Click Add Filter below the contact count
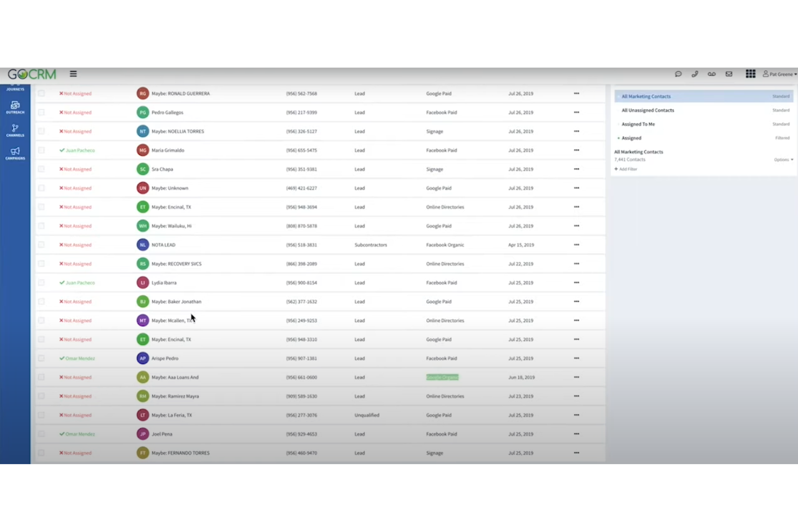The image size is (798, 532). [625, 169]
